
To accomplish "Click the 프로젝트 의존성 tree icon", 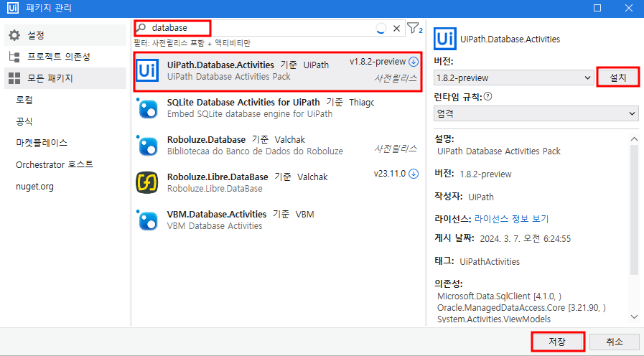I will point(14,57).
